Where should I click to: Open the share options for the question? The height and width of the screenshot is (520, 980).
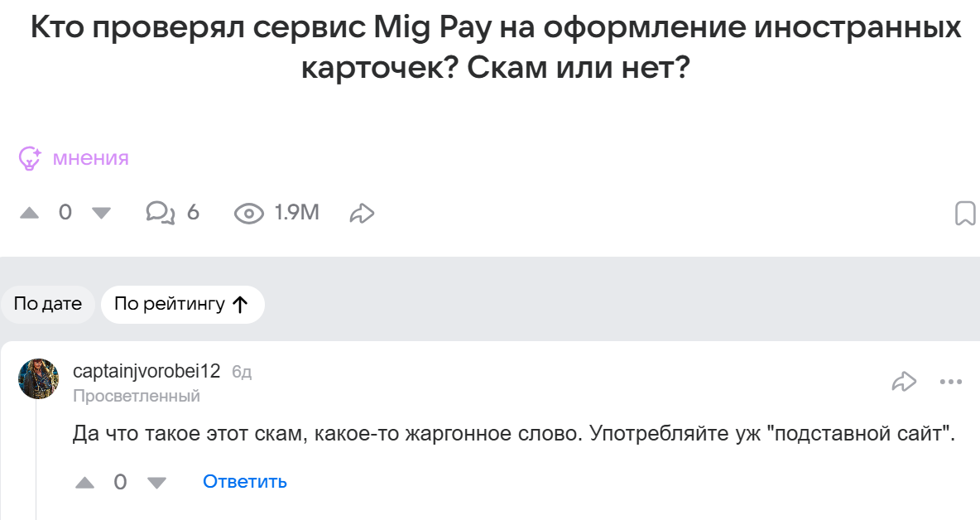[361, 213]
